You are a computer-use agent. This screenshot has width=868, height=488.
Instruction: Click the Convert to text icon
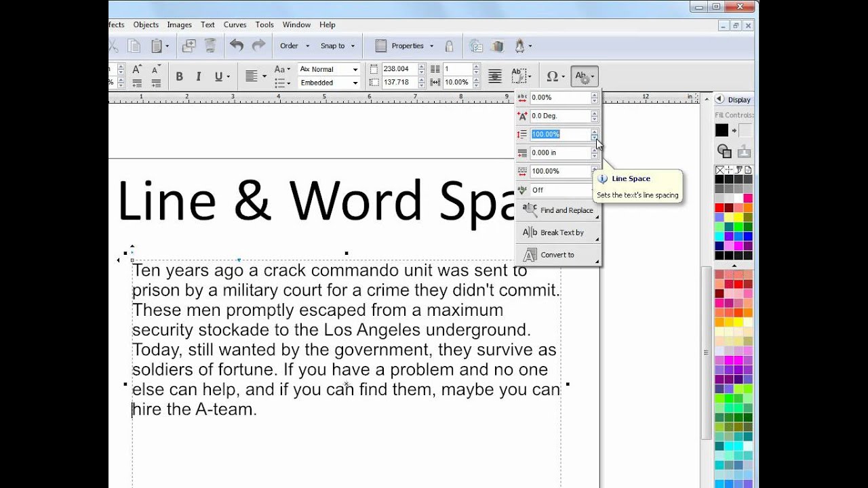pyautogui.click(x=530, y=255)
